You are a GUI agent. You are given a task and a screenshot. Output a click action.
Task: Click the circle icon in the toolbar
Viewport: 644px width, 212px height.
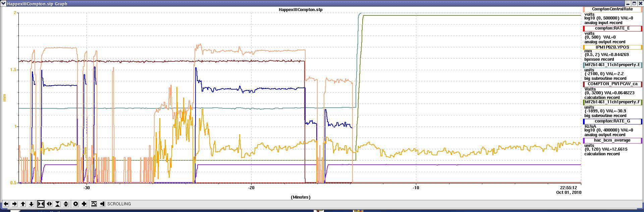point(76,204)
